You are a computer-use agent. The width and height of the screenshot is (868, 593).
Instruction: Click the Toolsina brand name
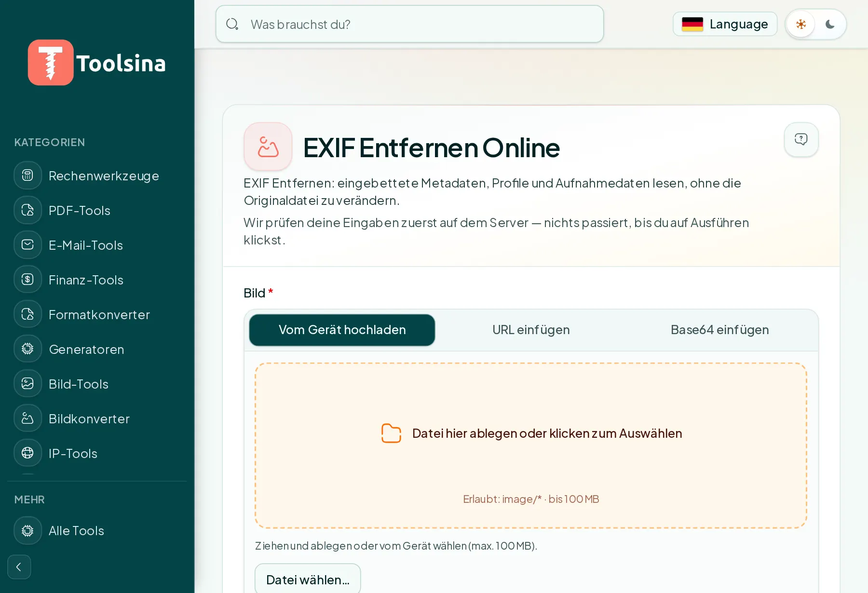pyautogui.click(x=121, y=63)
